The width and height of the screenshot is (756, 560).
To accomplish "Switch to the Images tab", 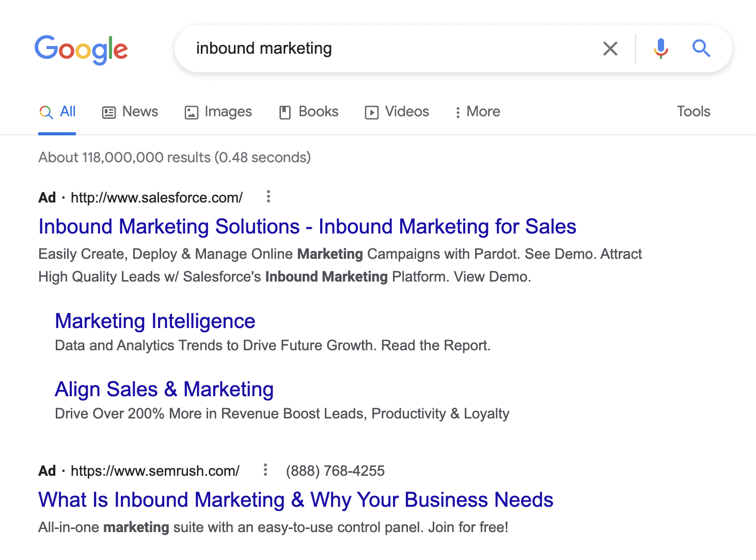I will click(218, 112).
